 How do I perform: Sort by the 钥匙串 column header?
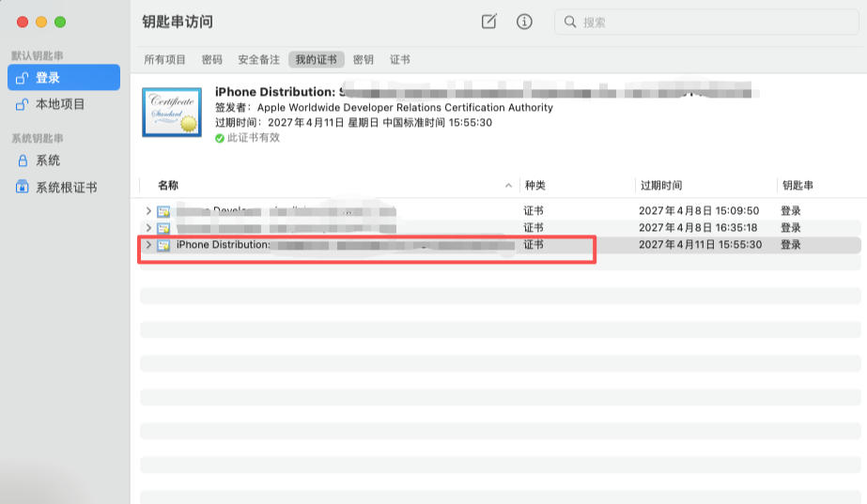tap(797, 185)
